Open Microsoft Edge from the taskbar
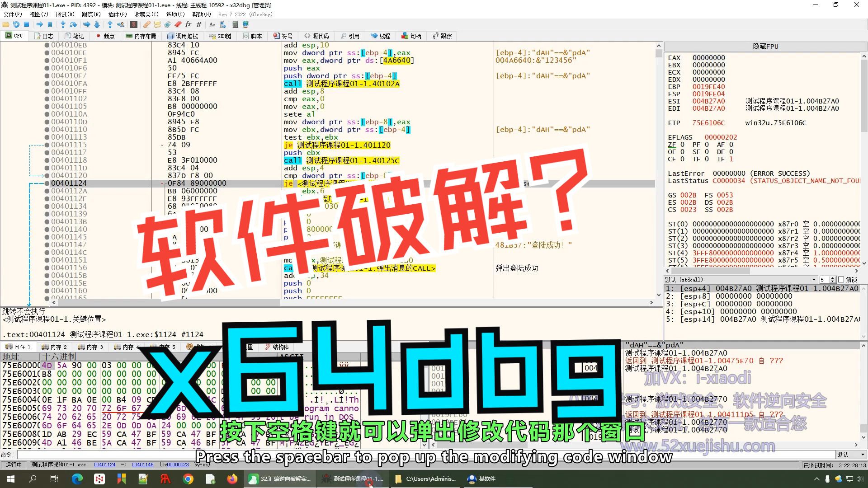The image size is (868, 488). (x=77, y=479)
